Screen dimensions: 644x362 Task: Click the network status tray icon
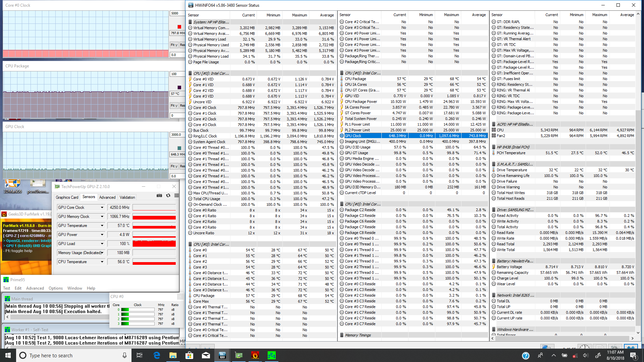click(x=575, y=355)
